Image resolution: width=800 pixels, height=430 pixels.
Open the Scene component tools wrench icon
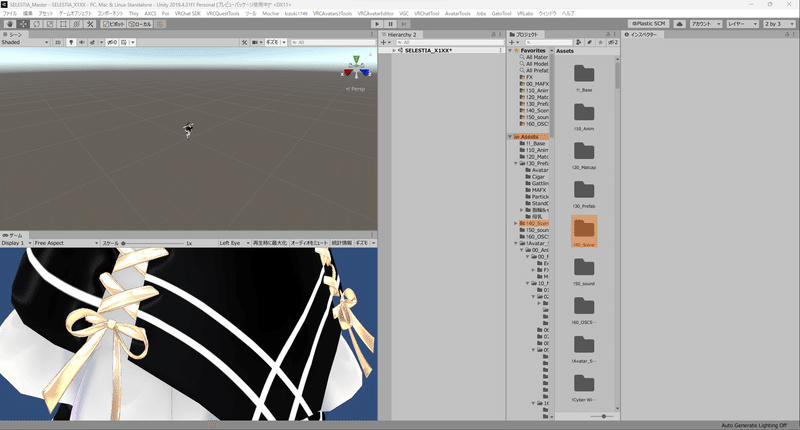(244, 42)
